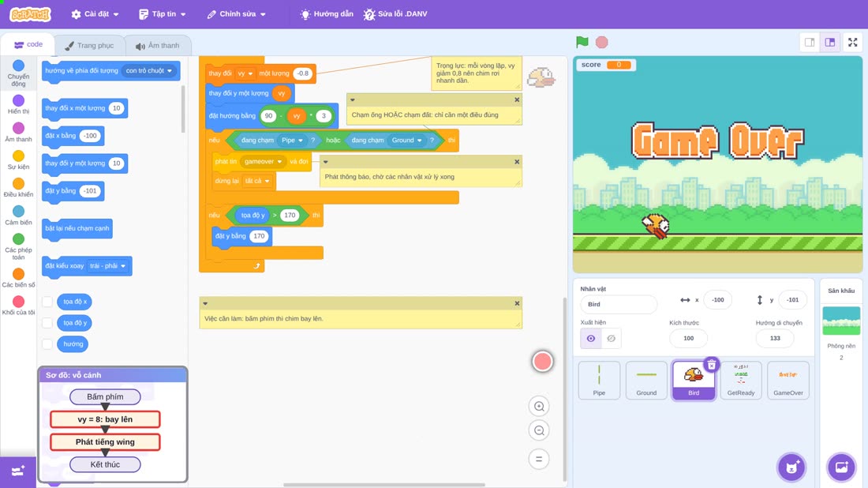Open the Ground dropdown in the touching block
Viewport: 868px width, 488px height.
[407, 140]
